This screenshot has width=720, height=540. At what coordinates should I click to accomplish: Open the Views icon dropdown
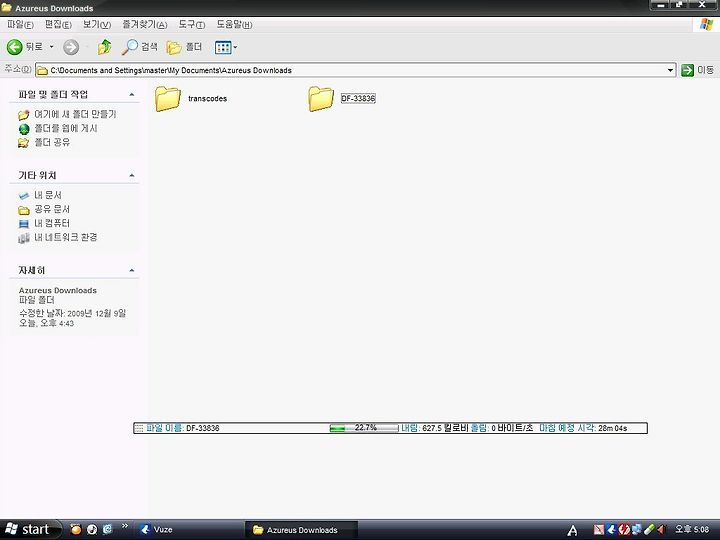226,47
